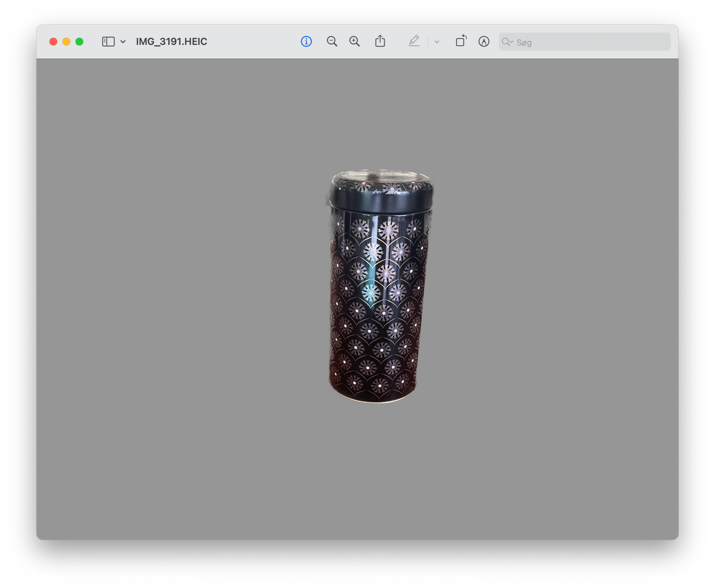Image resolution: width=715 pixels, height=588 pixels.
Task: Toggle the Markup toolbar
Action: [484, 42]
